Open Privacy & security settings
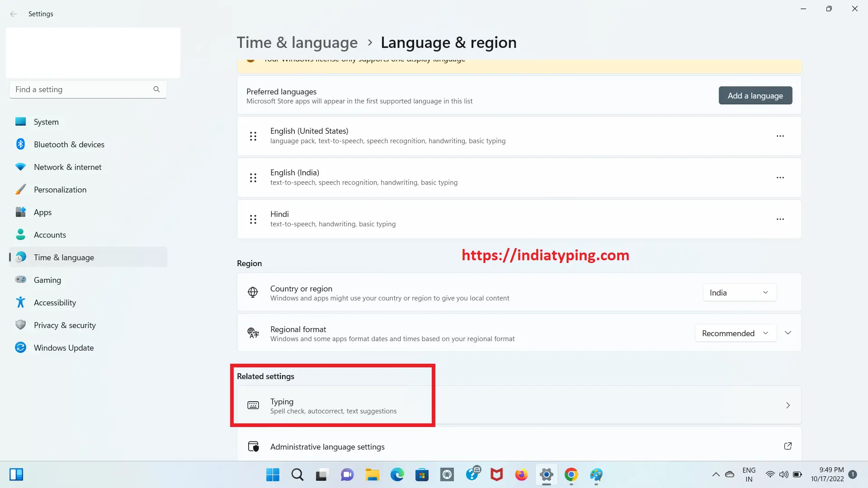868x488 pixels. click(x=65, y=325)
